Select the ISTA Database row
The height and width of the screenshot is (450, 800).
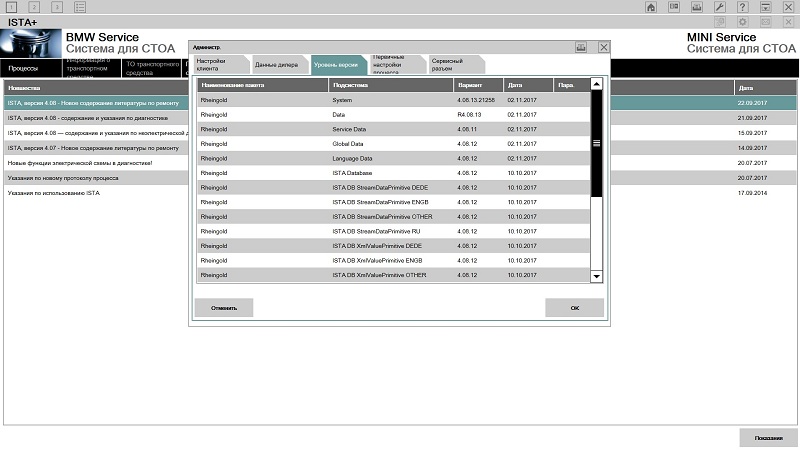[x=393, y=173]
